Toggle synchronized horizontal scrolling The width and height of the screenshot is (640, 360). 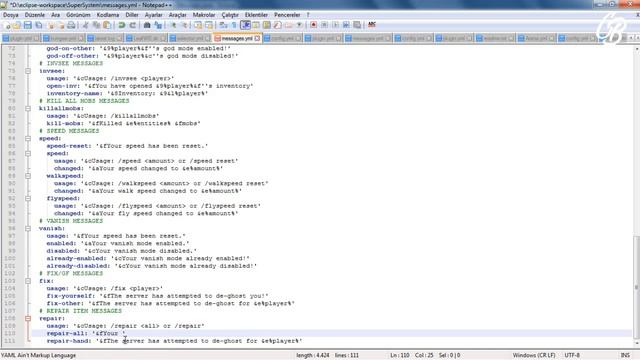[x=209, y=25]
